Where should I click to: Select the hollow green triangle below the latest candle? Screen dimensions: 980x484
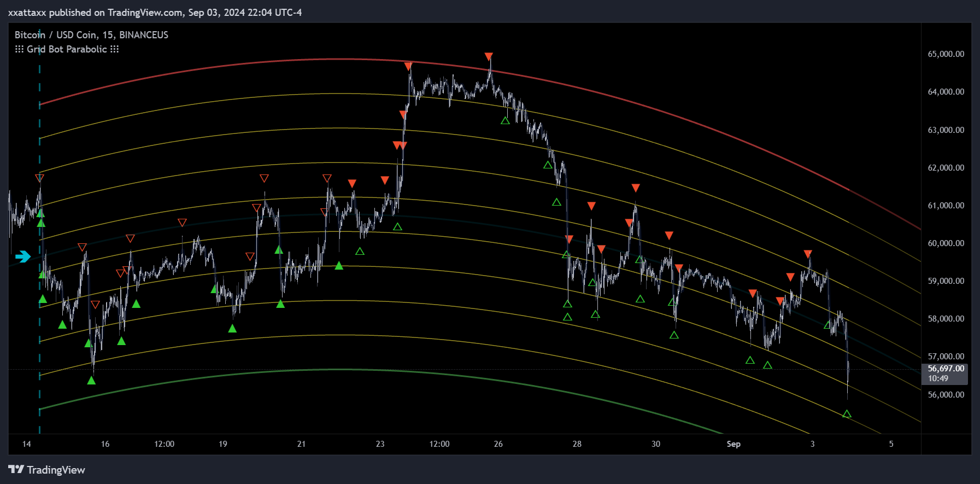coord(847,414)
